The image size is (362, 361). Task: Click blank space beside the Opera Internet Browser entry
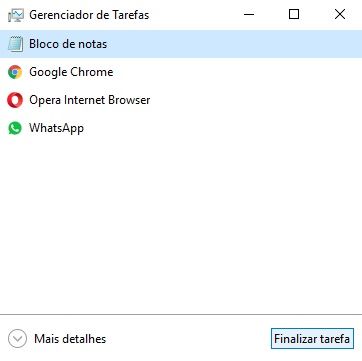255,100
